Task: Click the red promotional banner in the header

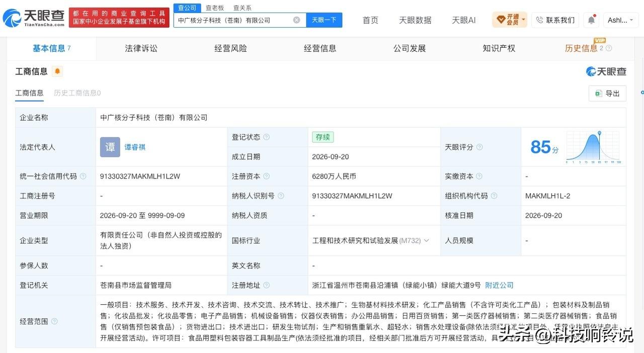Action: tap(119, 18)
